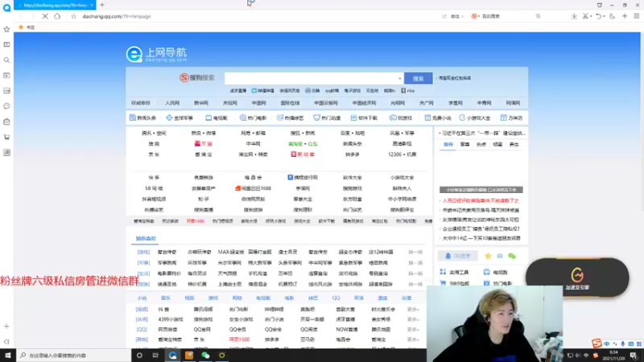Image resolution: width=644 pixels, height=362 pixels.
Task: Collapse the left sidebar arrow icon
Action: (6, 341)
